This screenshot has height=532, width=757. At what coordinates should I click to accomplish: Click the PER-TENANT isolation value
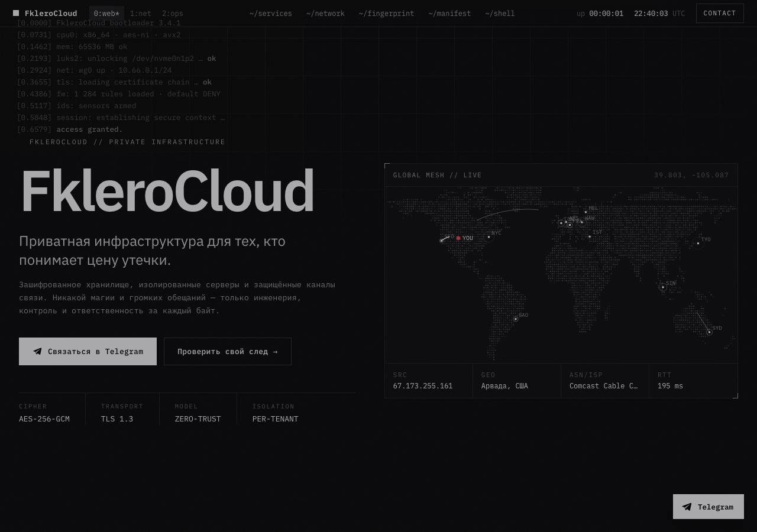point(276,419)
